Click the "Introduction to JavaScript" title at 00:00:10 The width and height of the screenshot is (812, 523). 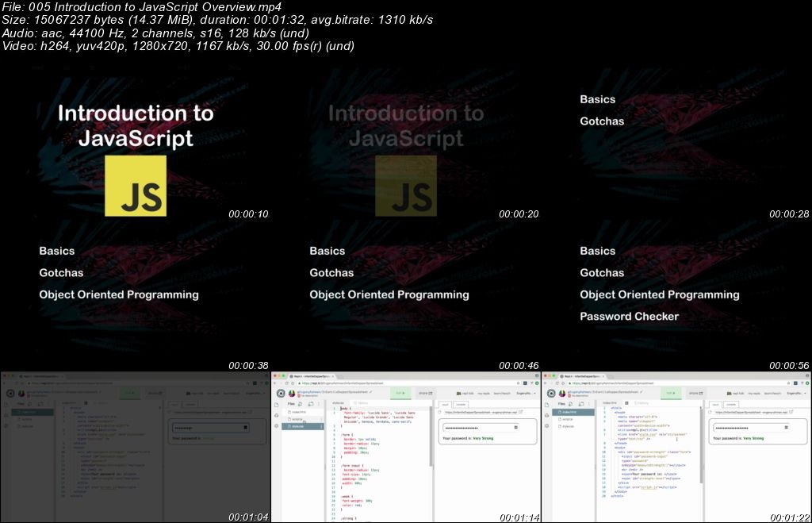coord(136,125)
